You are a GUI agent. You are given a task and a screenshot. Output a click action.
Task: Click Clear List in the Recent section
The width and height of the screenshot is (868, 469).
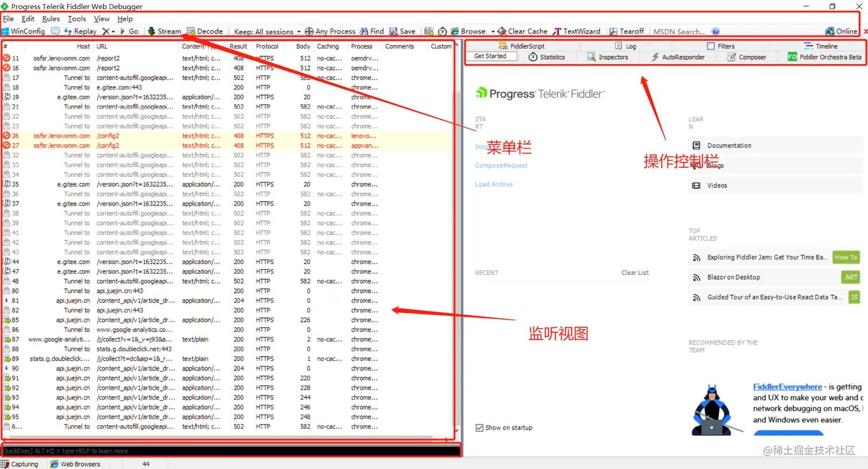pyautogui.click(x=635, y=273)
